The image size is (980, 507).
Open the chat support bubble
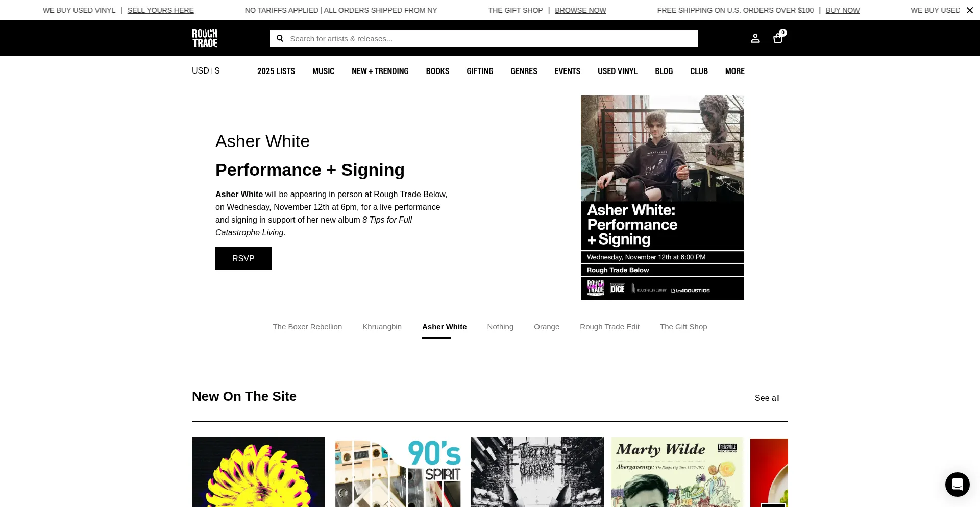click(957, 484)
